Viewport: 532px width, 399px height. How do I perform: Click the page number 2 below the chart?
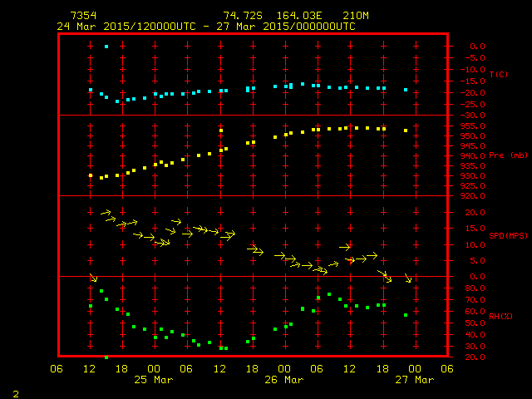(x=16, y=394)
